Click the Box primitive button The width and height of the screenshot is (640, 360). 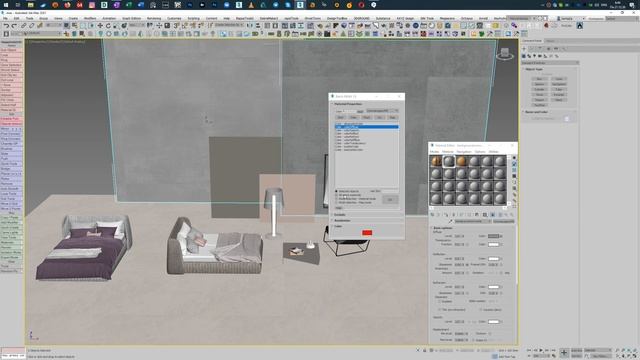coord(540,79)
